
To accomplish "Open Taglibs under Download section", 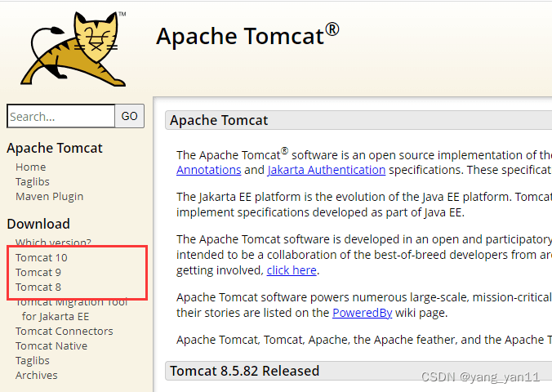I will click(x=33, y=360).
